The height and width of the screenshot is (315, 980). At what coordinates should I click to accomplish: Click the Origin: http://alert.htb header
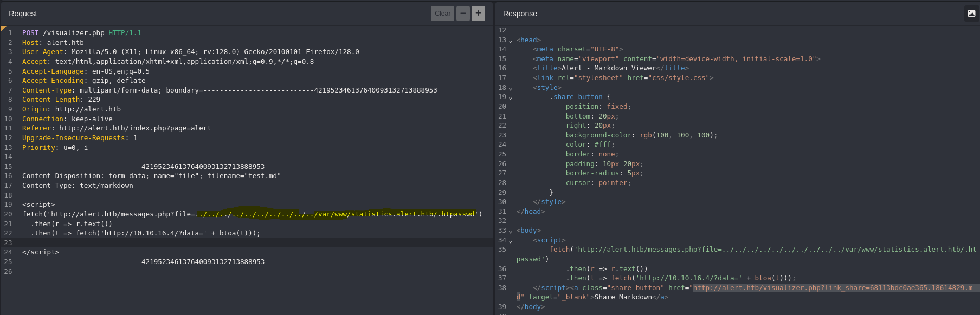[72, 109]
